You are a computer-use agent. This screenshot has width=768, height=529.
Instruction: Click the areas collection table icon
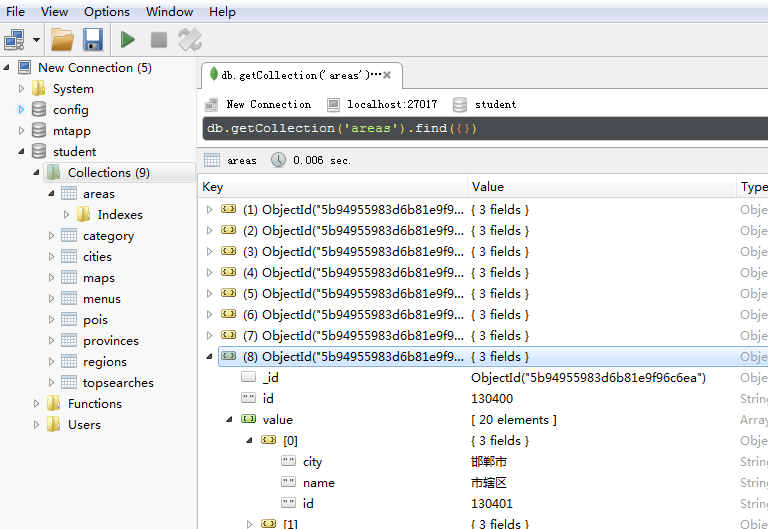(69, 193)
